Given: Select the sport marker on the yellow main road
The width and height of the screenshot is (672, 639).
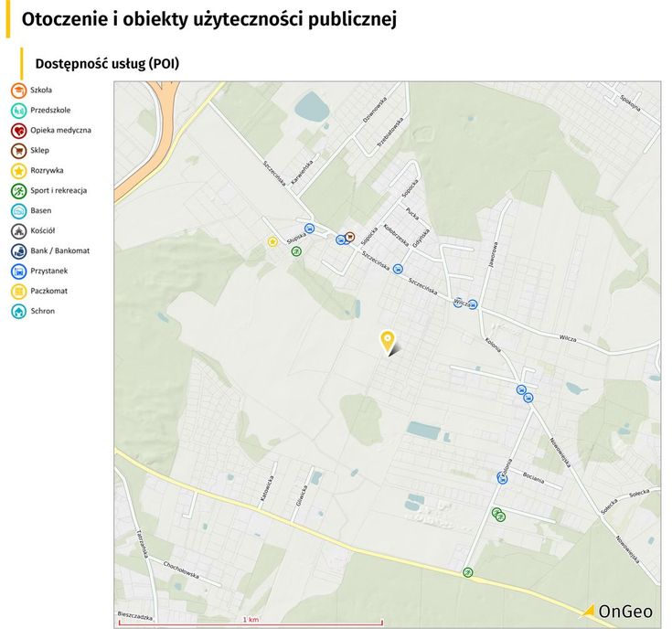Looking at the screenshot, I should pyautogui.click(x=468, y=572).
